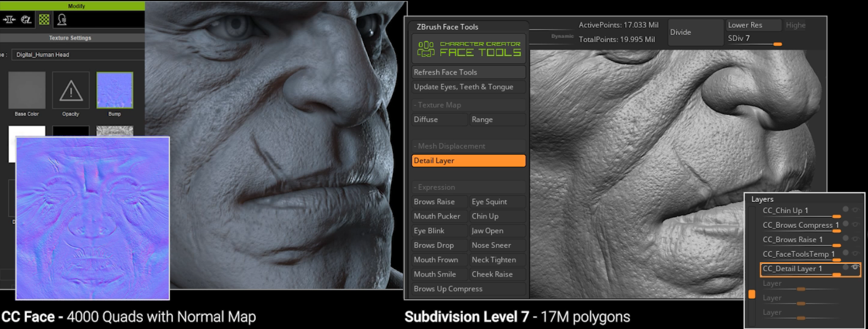Screen dimensions: 868x329
Task: Select the Base Color texture thumbnail
Action: (27, 90)
